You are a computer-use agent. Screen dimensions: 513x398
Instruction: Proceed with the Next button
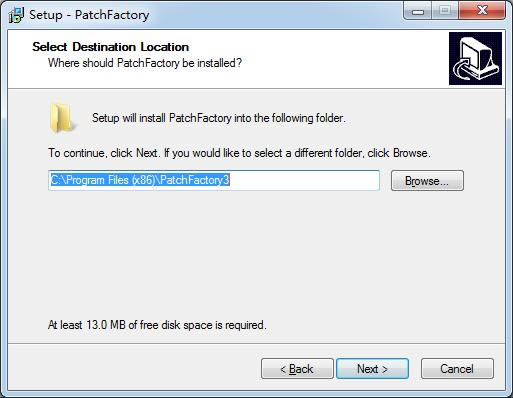click(x=372, y=369)
